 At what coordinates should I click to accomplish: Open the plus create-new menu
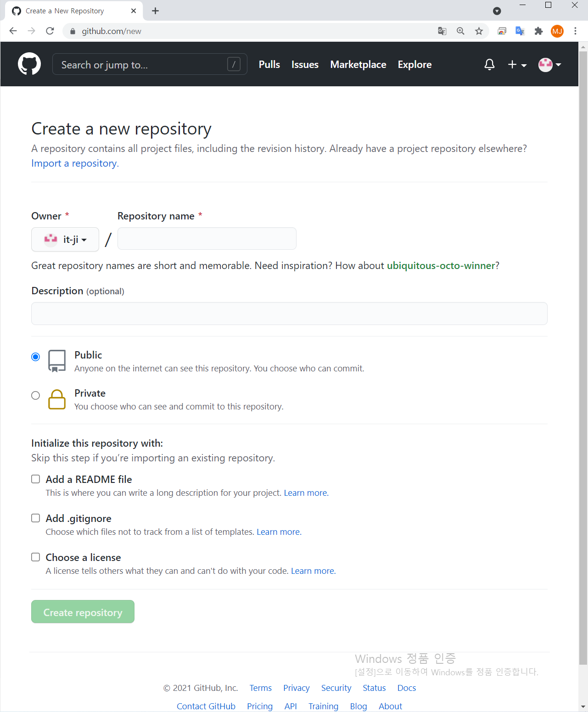click(x=517, y=65)
